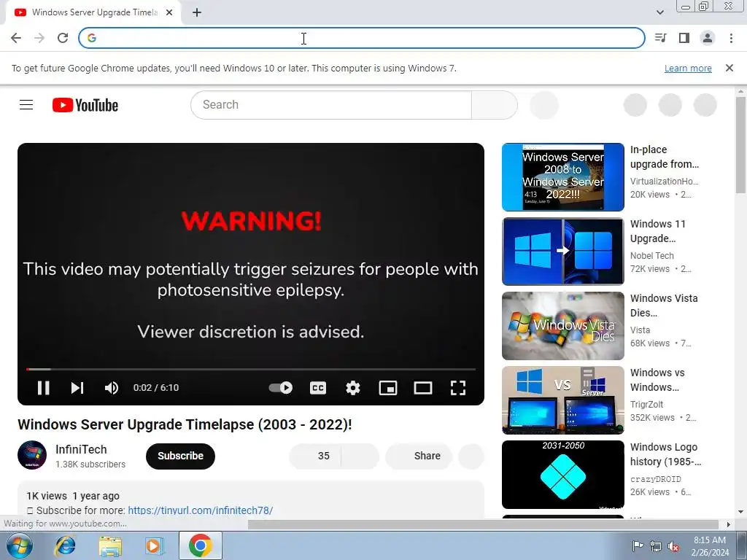Screen dimensions: 747x560
Task: Enter fullscreen mode in player
Action: pos(458,388)
